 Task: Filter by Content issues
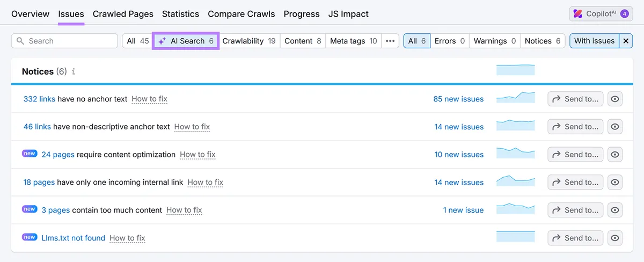coord(303,41)
